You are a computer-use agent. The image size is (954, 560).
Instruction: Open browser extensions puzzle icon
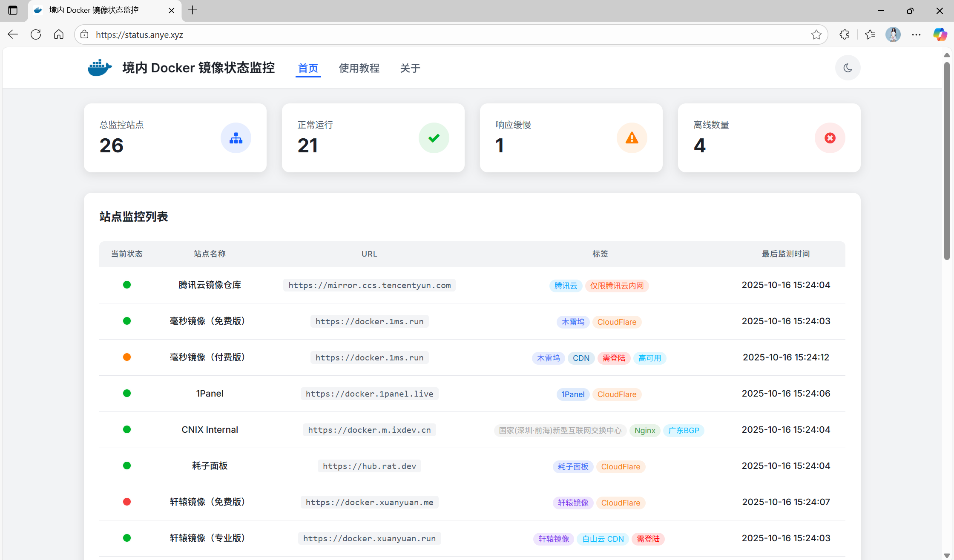coord(844,34)
